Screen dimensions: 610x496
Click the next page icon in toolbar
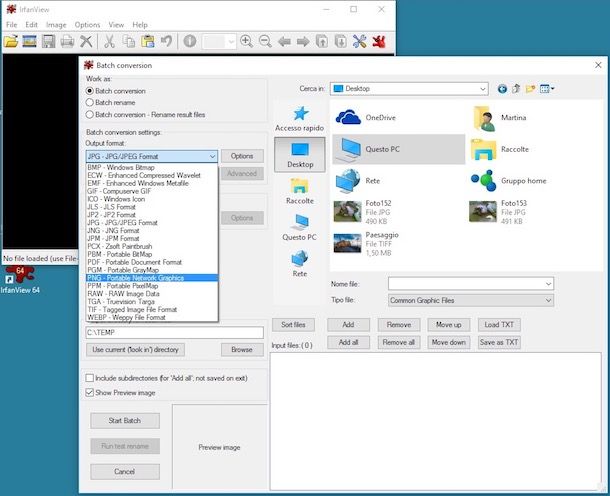[x=340, y=41]
